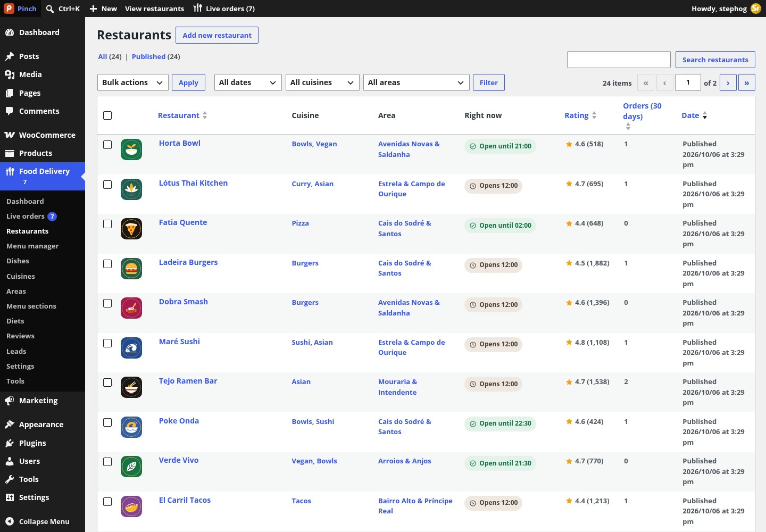Click the Appearance brush icon
Viewport: 766px width, 532px height.
pyautogui.click(x=10, y=425)
